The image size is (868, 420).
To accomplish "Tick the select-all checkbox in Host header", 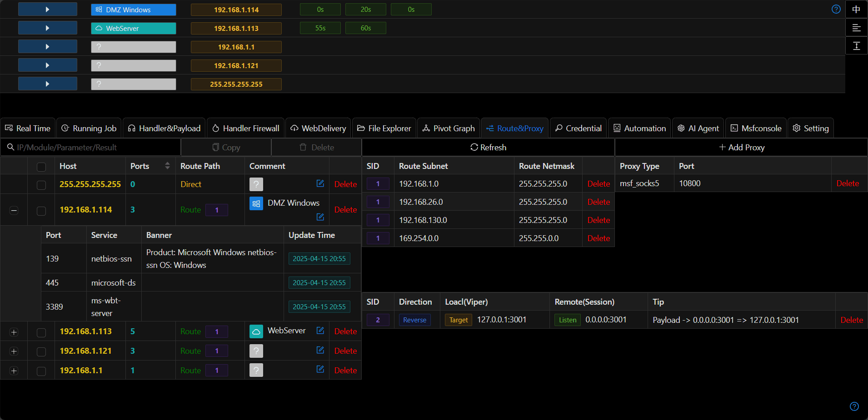I will click(41, 167).
